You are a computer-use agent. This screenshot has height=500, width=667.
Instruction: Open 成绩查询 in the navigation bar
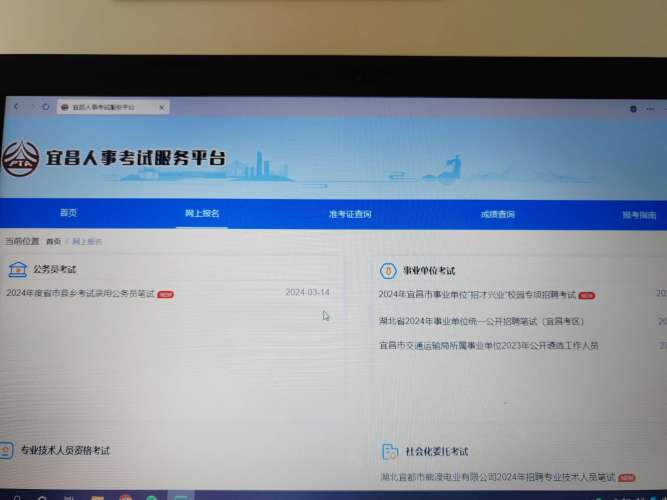coord(497,215)
